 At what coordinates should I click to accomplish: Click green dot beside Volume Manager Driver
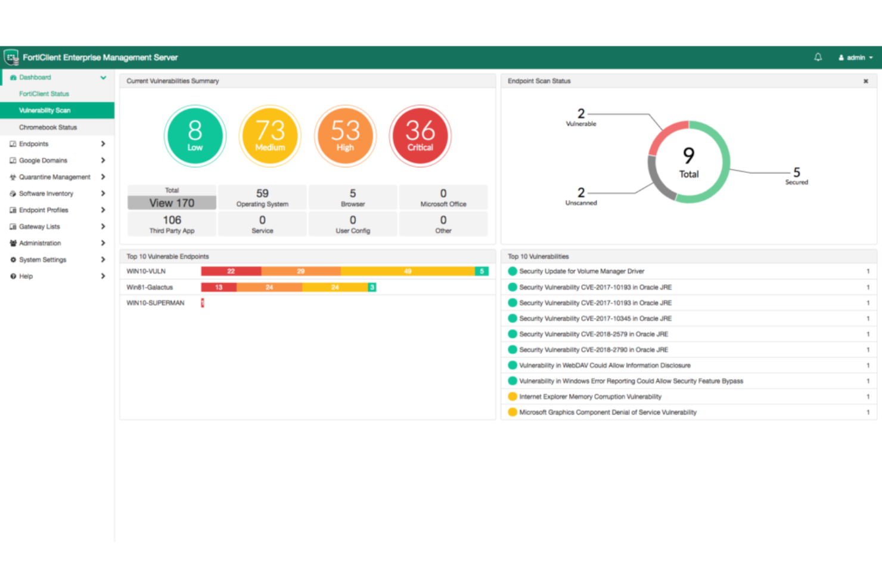click(512, 271)
